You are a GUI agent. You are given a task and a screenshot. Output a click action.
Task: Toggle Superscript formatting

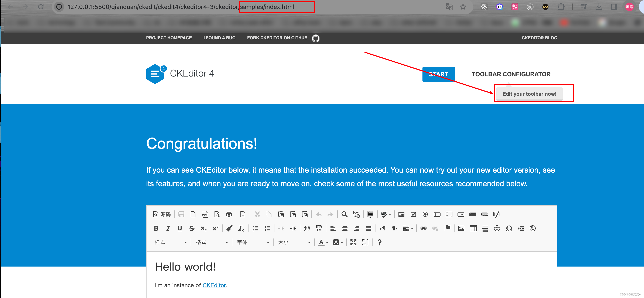click(x=216, y=228)
